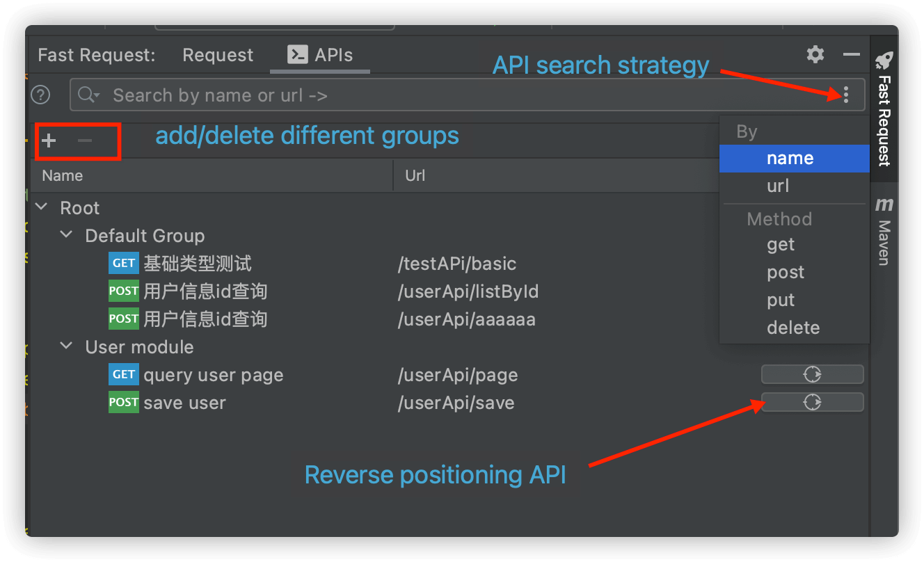Screen dimensions: 924x562
Task: Open Fast Request settings with the gear icon
Action: click(815, 54)
